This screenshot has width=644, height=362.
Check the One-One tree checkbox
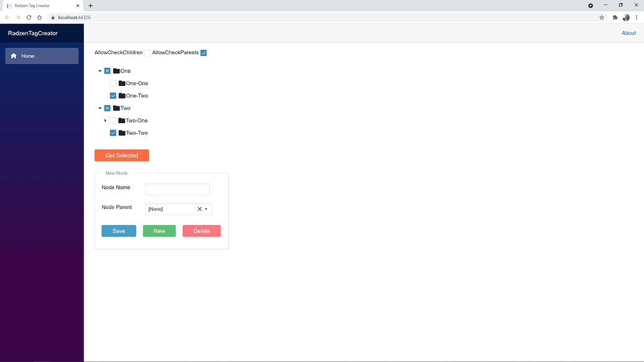pyautogui.click(x=113, y=83)
